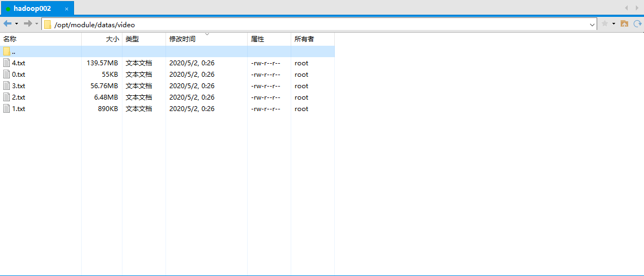644x276 pixels.
Task: Close the hadoop002 tab
Action: pyautogui.click(x=67, y=9)
